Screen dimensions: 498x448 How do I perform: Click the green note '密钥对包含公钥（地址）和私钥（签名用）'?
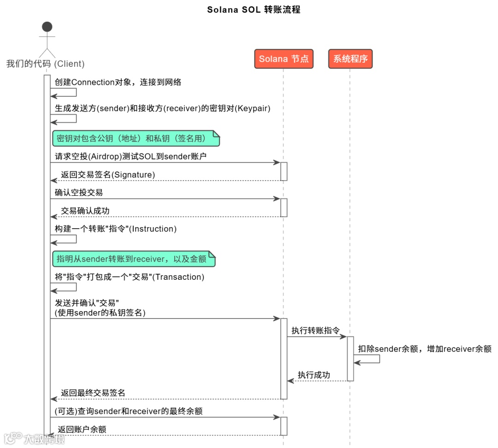136,138
